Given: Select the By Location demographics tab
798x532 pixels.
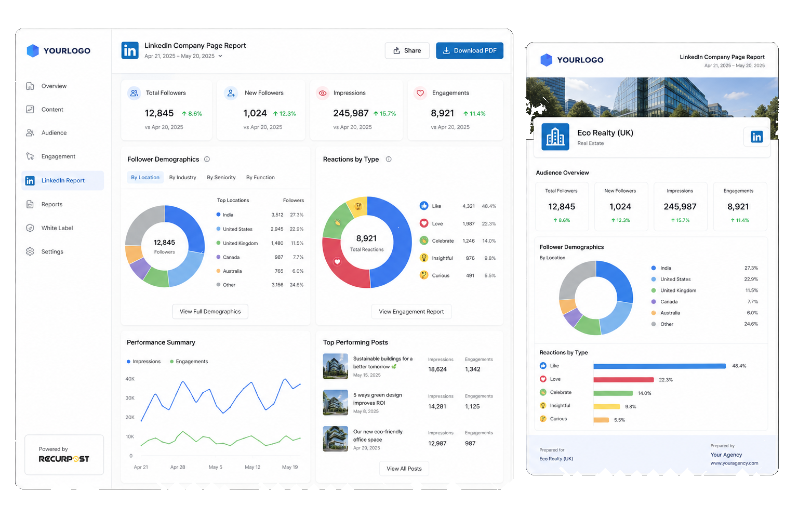Looking at the screenshot, I should [145, 178].
